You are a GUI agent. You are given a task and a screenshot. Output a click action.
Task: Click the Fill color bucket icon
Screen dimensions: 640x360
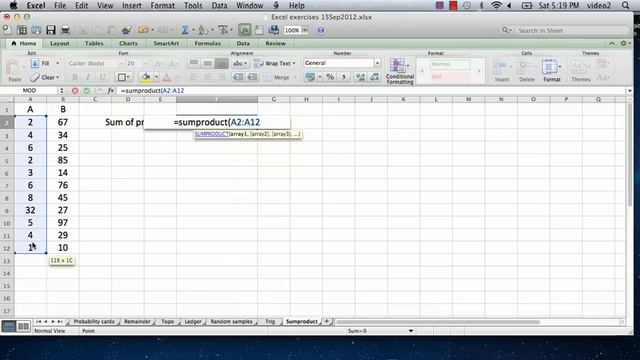click(x=146, y=77)
